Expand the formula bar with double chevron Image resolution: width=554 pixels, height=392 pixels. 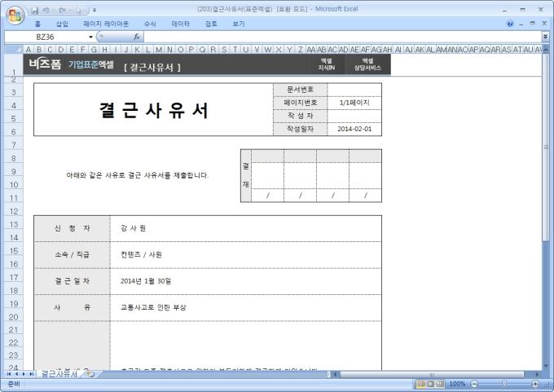click(x=546, y=37)
